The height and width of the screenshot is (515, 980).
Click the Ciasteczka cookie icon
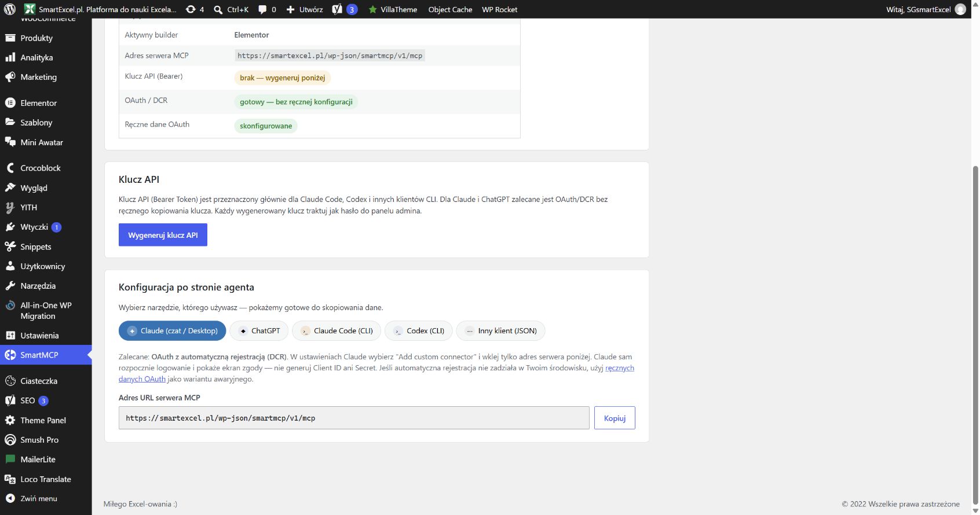(x=10, y=381)
